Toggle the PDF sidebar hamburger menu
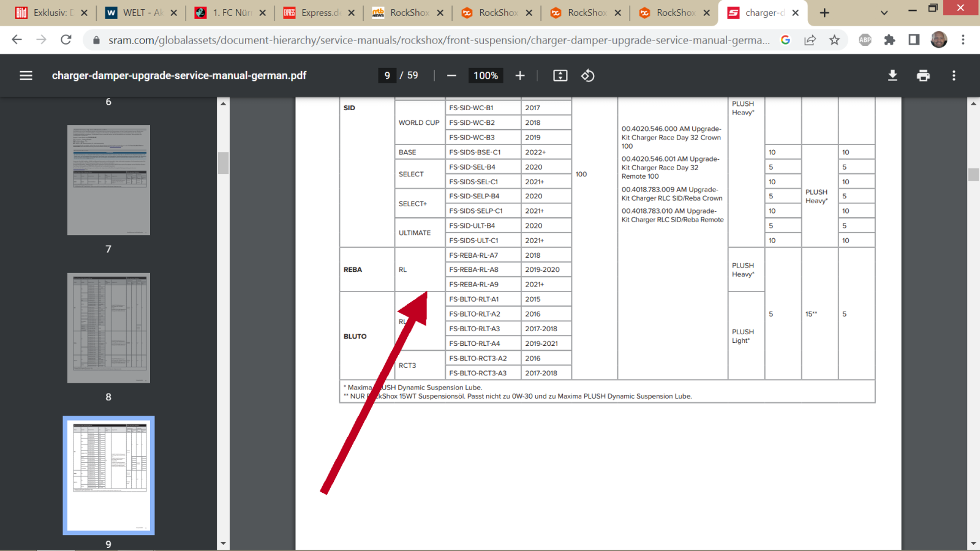The width and height of the screenshot is (980, 551). 26,75
